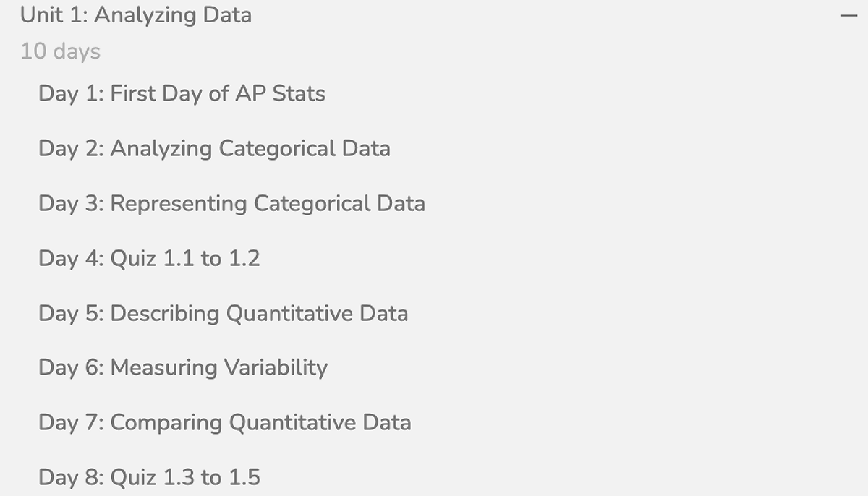The height and width of the screenshot is (496, 868).
Task: Select Day 7: Comparing Quantitative Data
Action: [x=224, y=423]
